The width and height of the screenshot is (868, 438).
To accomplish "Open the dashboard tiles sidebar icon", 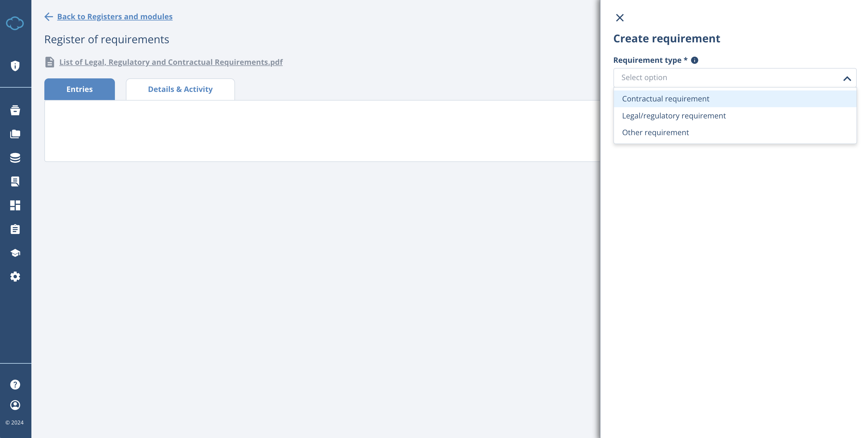I will (15, 205).
